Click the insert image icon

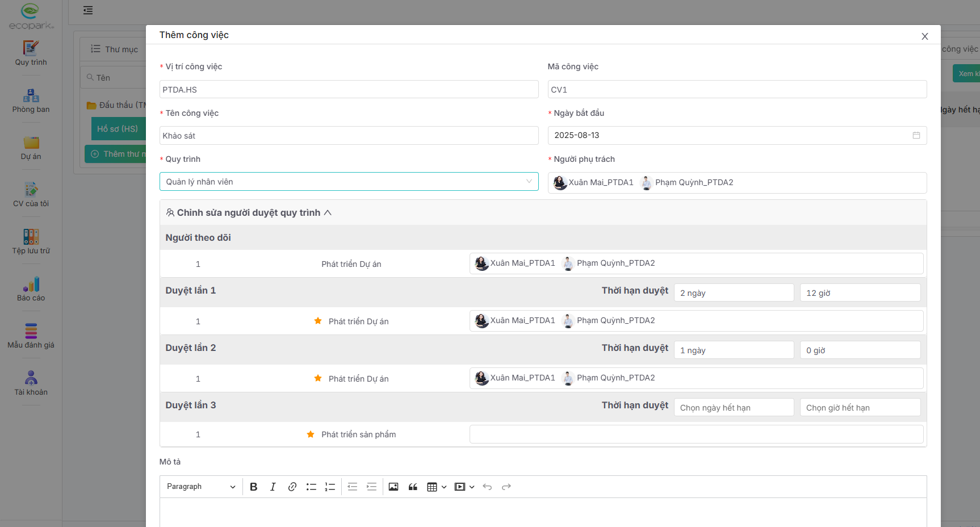point(393,487)
